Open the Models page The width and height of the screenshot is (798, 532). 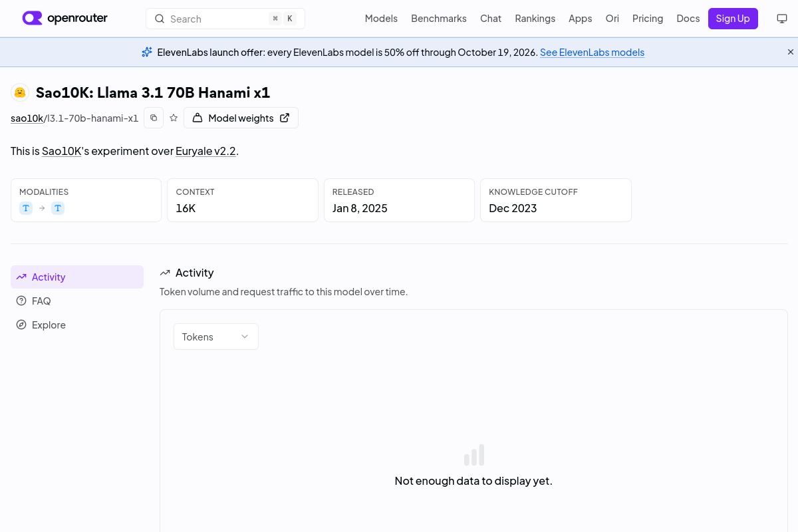[x=381, y=19]
